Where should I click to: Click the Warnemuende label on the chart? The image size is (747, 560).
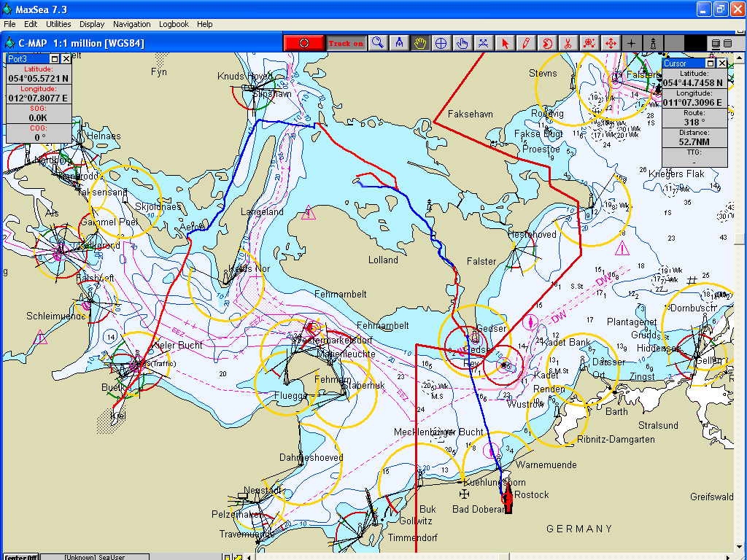(x=546, y=464)
